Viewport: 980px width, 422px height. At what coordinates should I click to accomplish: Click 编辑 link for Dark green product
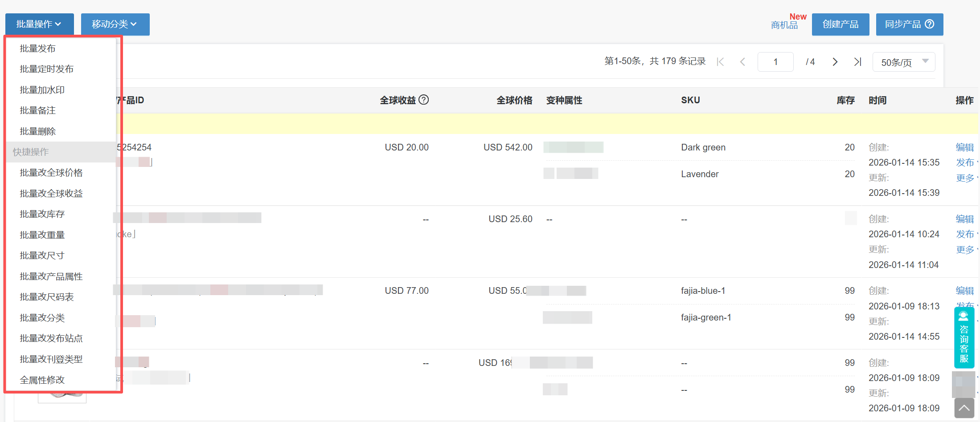[x=964, y=147]
